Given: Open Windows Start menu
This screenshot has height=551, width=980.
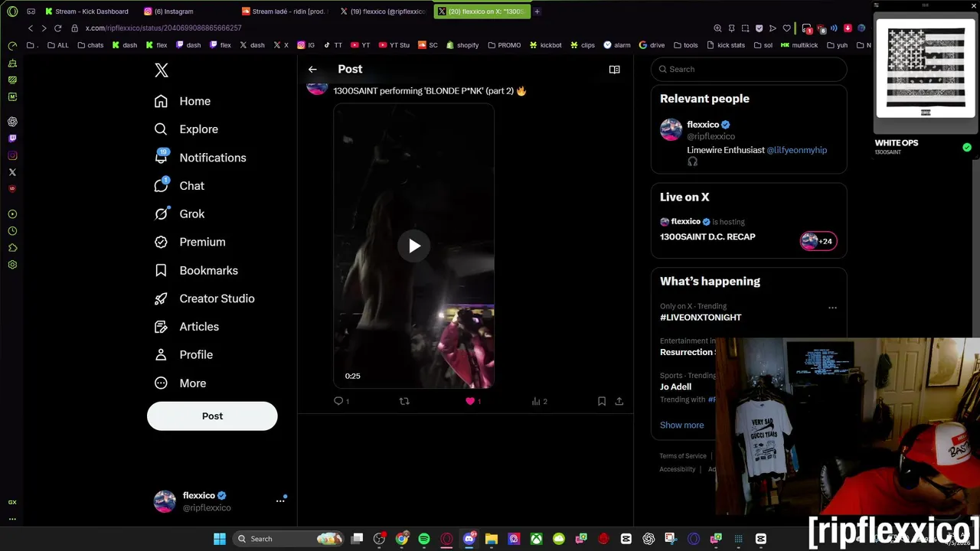Looking at the screenshot, I should (220, 539).
